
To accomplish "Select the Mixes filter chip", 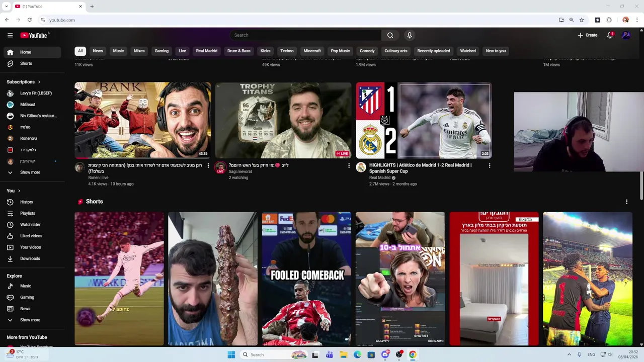I will (139, 51).
